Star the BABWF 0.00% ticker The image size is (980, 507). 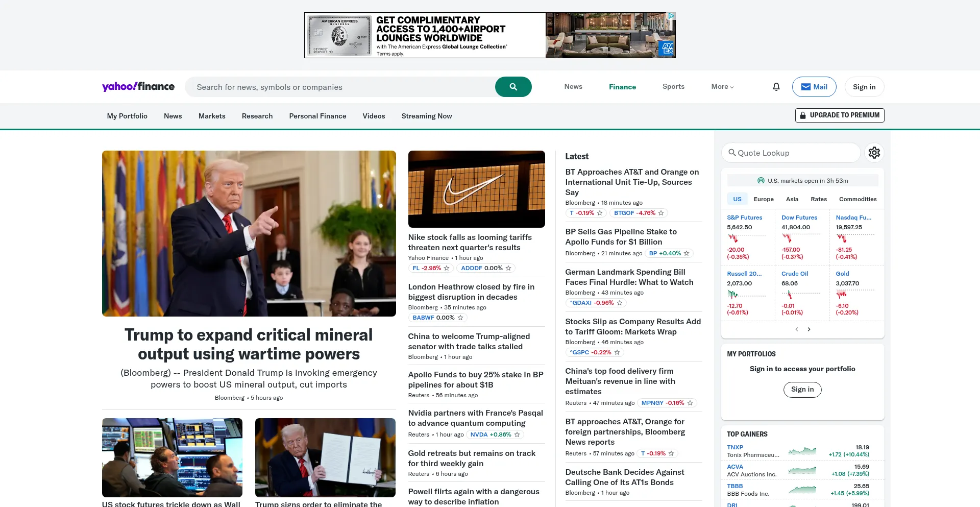pos(460,318)
